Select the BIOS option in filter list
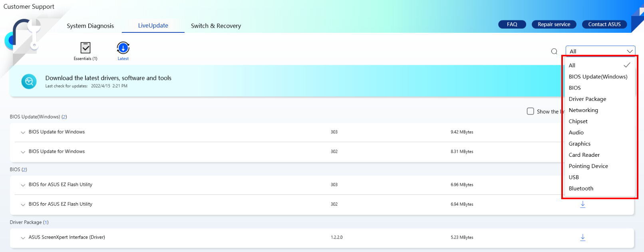 [x=599, y=88]
